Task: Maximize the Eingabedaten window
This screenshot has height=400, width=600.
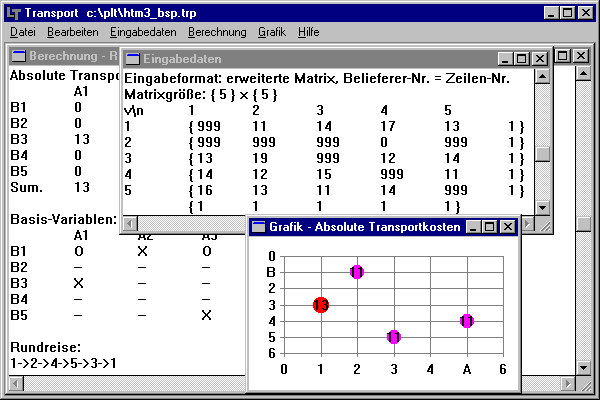Action: pyautogui.click(x=522, y=60)
